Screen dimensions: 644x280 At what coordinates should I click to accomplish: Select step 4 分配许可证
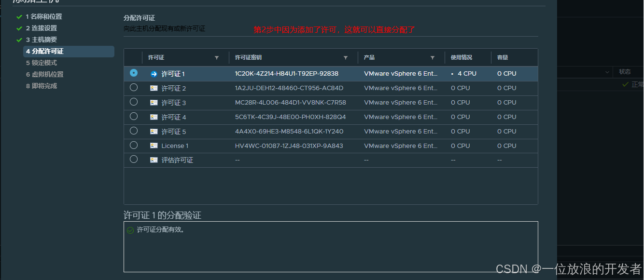pyautogui.click(x=69, y=51)
